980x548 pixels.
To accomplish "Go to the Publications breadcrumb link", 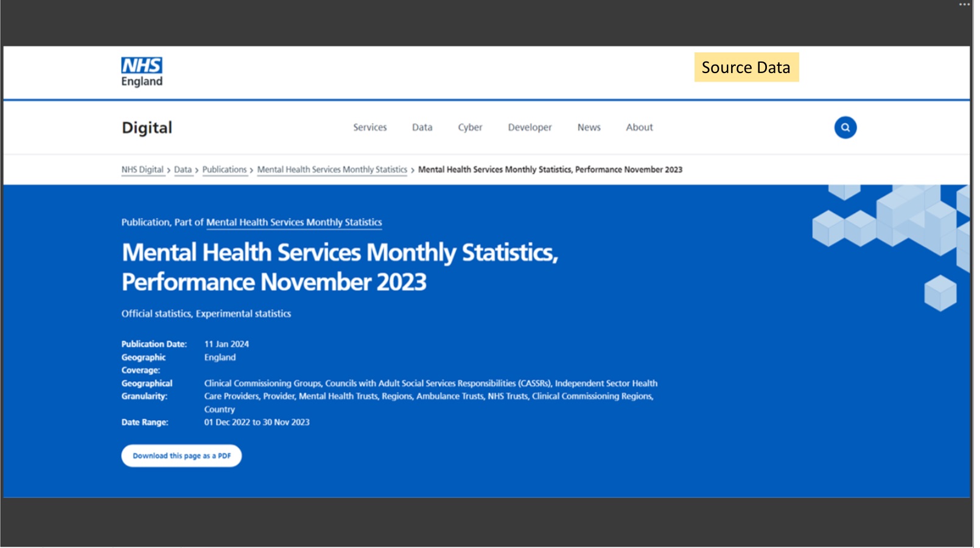I will click(x=226, y=170).
